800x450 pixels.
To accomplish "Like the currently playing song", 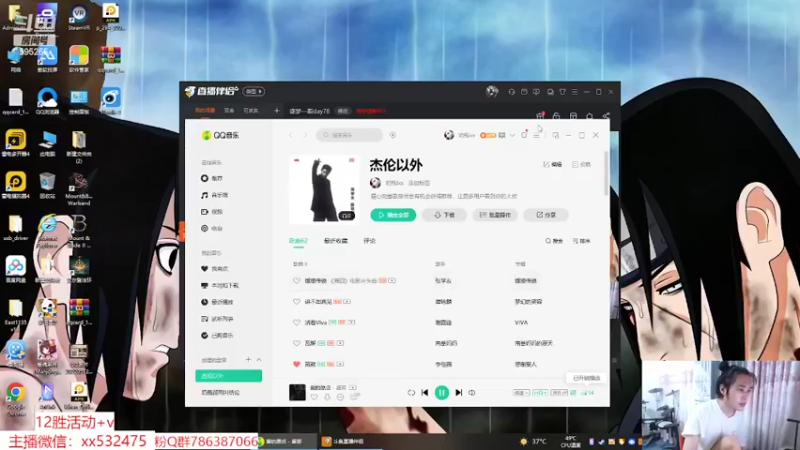I will point(314,397).
